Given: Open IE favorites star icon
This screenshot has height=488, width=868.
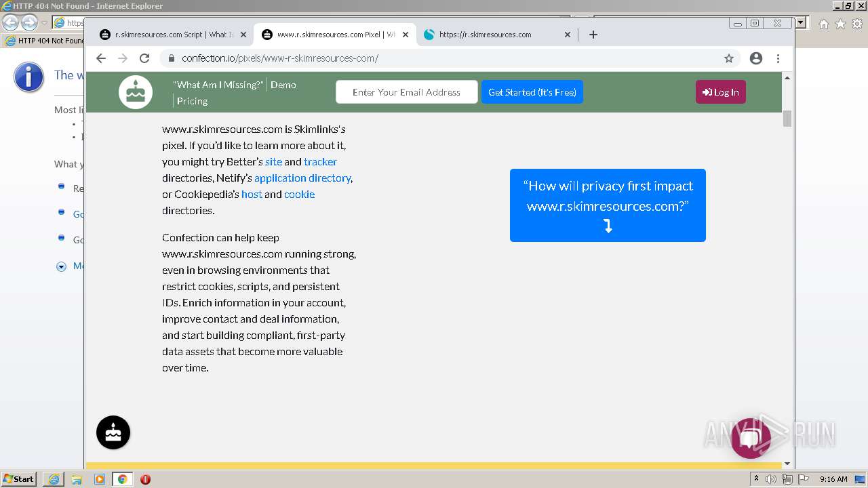Looking at the screenshot, I should coord(840,24).
